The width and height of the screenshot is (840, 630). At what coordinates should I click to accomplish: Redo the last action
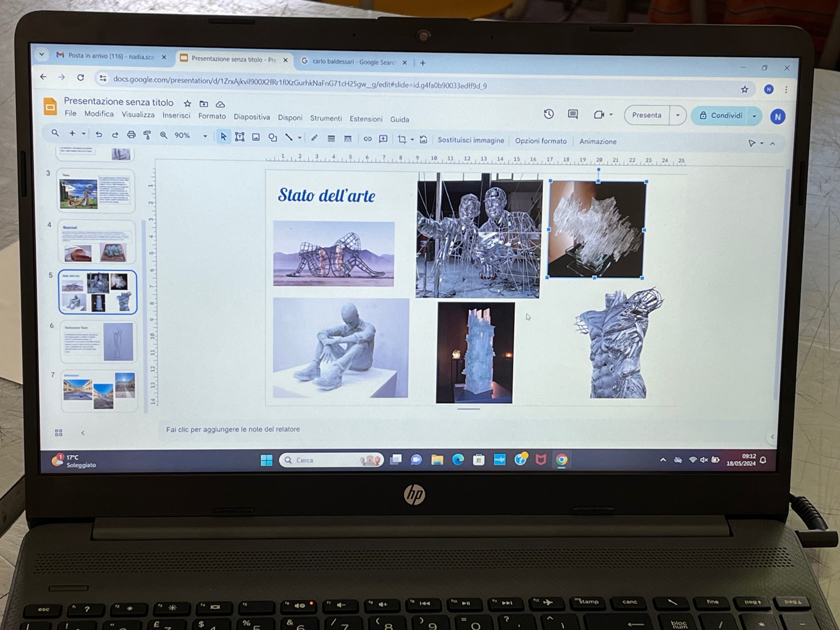tap(115, 135)
